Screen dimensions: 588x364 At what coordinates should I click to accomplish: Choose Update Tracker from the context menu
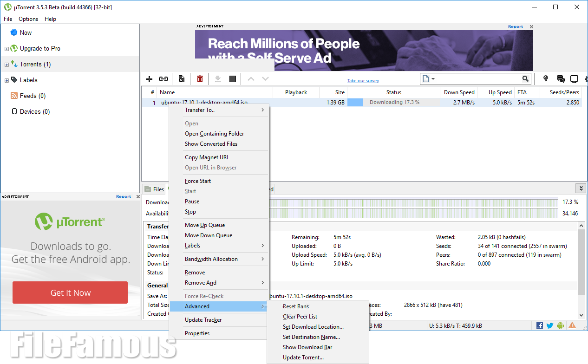point(219,320)
